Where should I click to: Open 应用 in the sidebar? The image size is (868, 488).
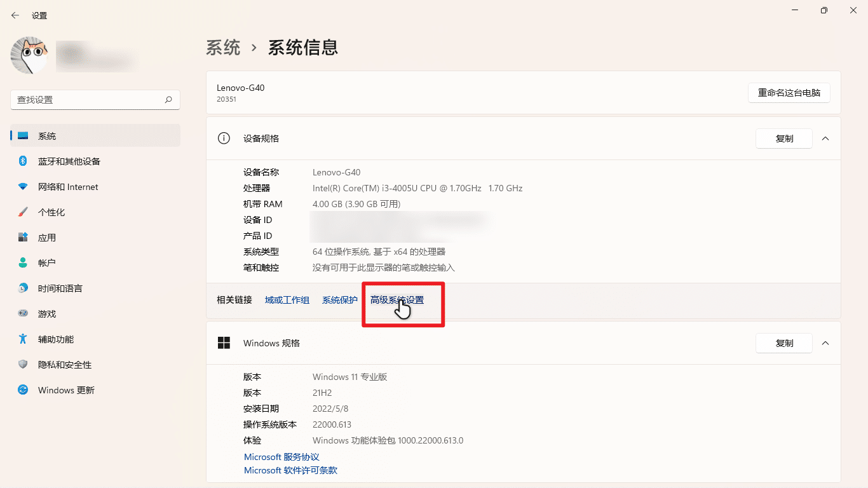coord(47,238)
